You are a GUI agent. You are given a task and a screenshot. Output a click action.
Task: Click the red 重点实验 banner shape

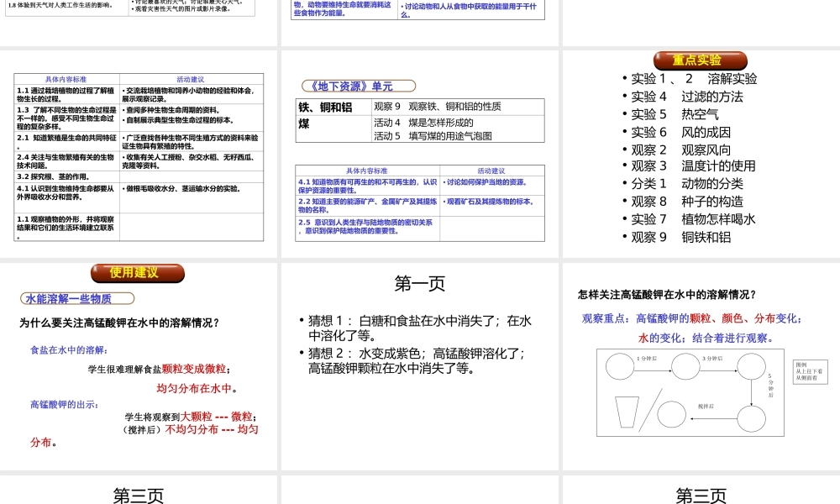click(x=700, y=60)
